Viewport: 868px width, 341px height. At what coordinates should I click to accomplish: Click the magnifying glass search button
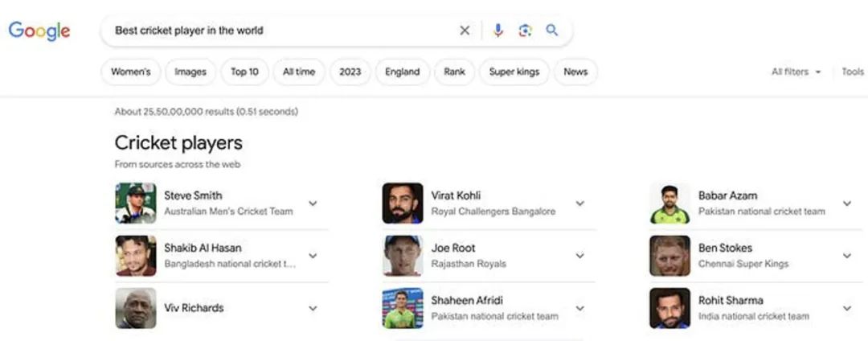(552, 31)
